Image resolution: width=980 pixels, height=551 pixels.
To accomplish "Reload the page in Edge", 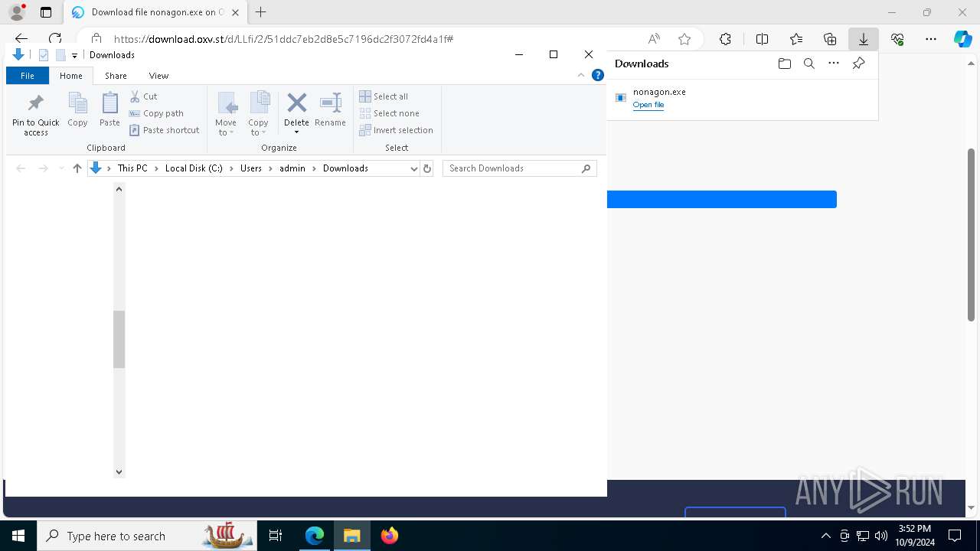I will pos(55,39).
